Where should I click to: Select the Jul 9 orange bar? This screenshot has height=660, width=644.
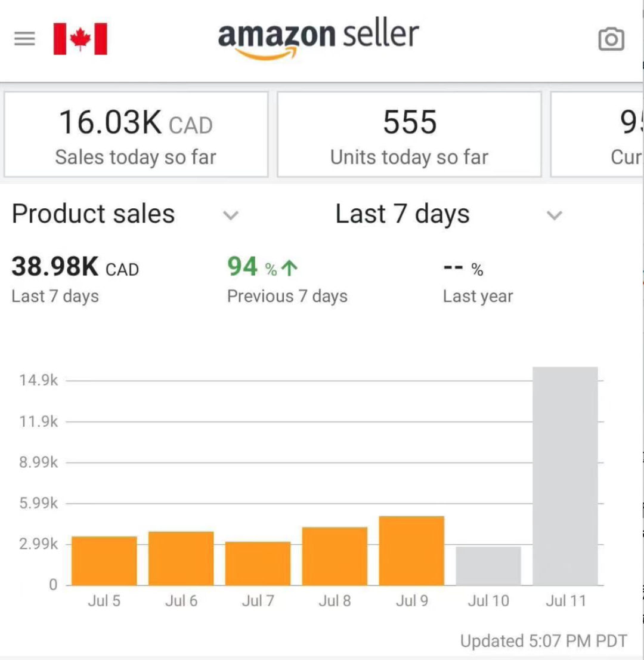[x=411, y=551]
